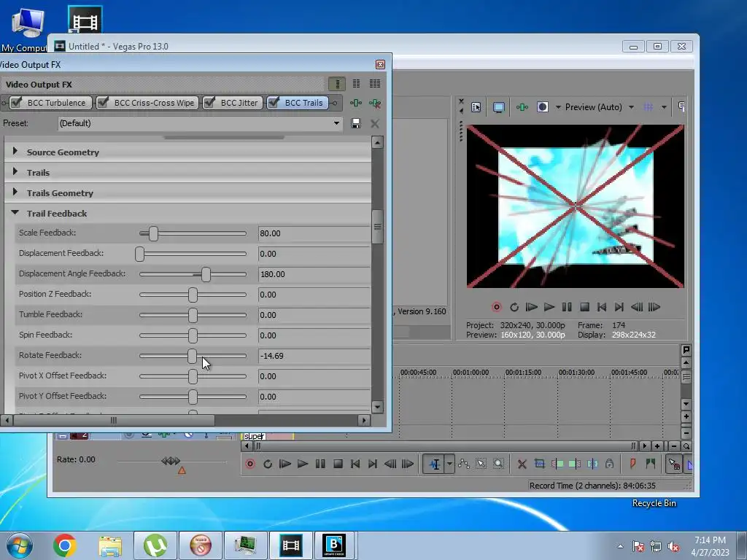Click the Spin Feedback slider handle

193,335
